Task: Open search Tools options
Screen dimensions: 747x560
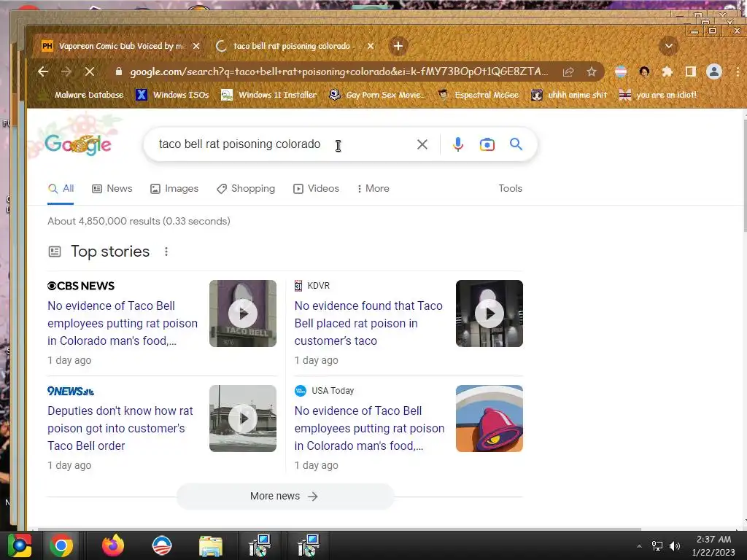Action: pos(510,189)
